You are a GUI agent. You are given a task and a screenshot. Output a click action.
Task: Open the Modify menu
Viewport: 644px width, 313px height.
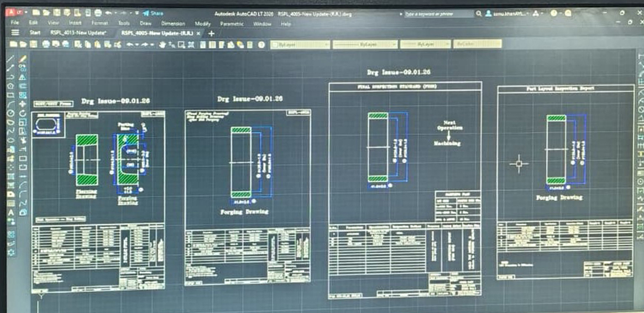coord(202,23)
